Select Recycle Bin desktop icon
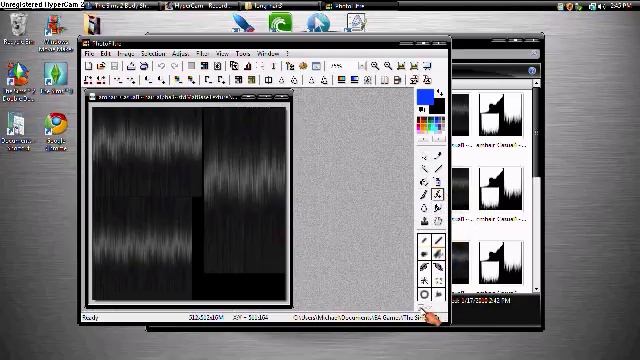The width and height of the screenshot is (640, 360). 18,29
